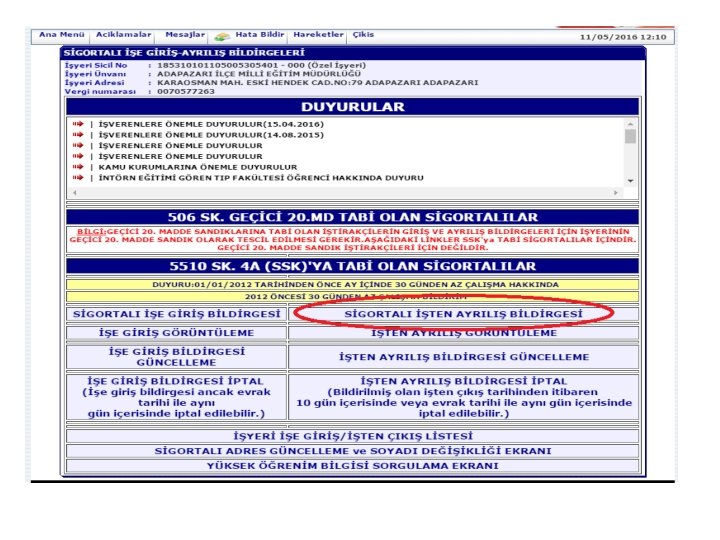Open İŞTEN AYRILIŞ BİLDİRGESİ İPTAL
This screenshot has height=540, width=720.
click(x=463, y=397)
